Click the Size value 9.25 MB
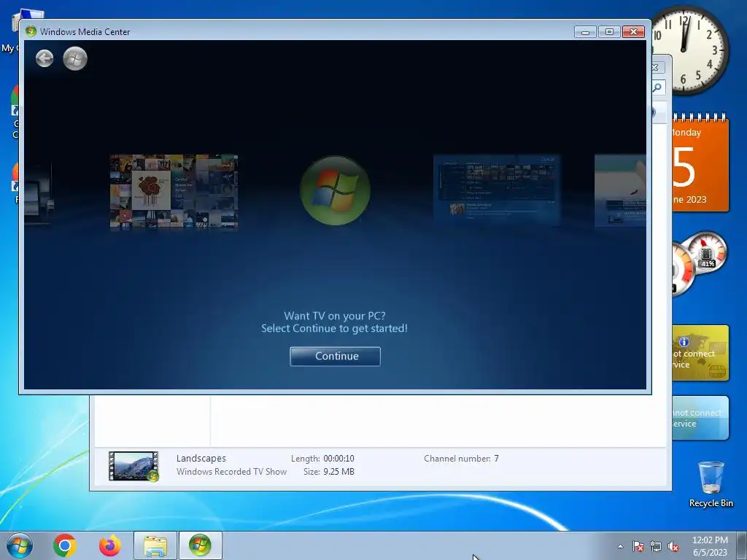 pyautogui.click(x=338, y=472)
